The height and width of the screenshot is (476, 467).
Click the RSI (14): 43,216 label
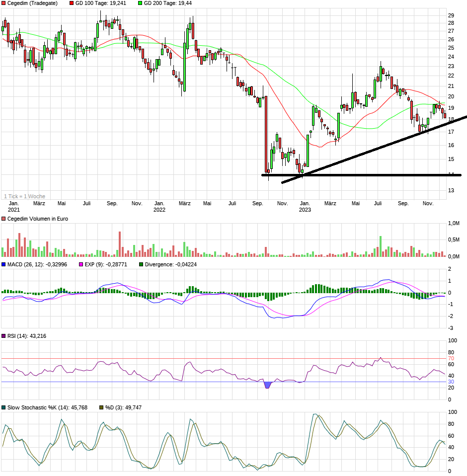point(27,336)
